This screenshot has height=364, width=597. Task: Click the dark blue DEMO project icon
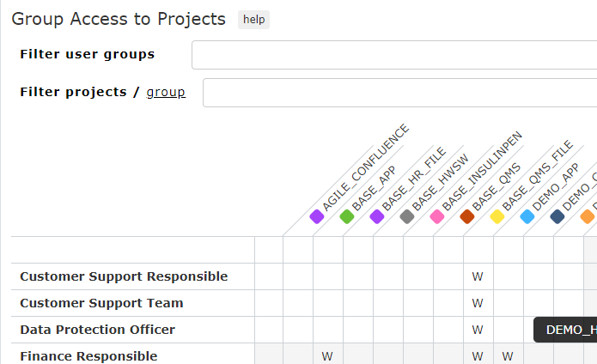coord(557,217)
